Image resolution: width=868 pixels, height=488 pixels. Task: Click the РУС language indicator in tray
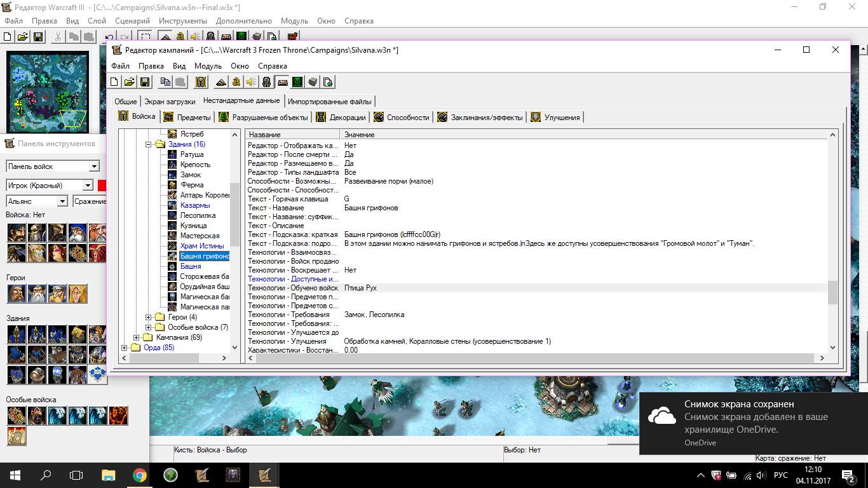click(781, 475)
